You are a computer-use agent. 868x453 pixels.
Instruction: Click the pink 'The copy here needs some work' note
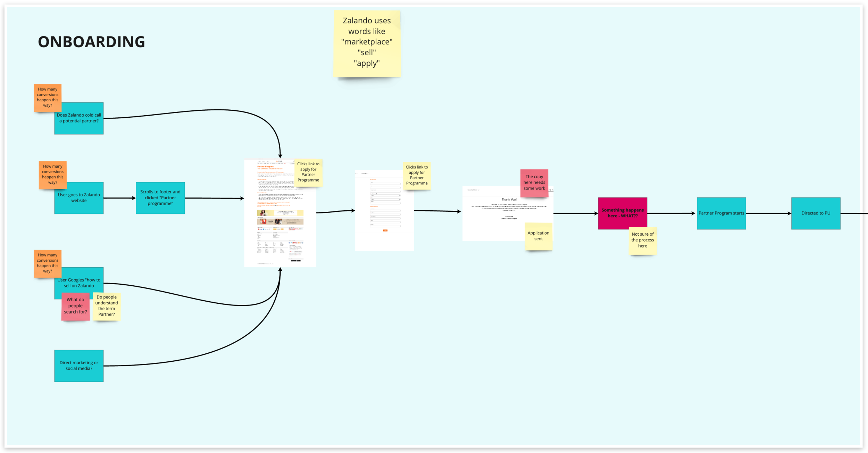tap(534, 183)
